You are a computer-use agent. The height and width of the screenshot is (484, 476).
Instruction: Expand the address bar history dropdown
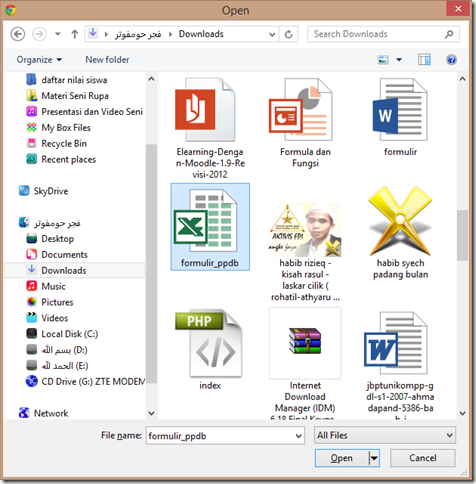click(x=272, y=34)
